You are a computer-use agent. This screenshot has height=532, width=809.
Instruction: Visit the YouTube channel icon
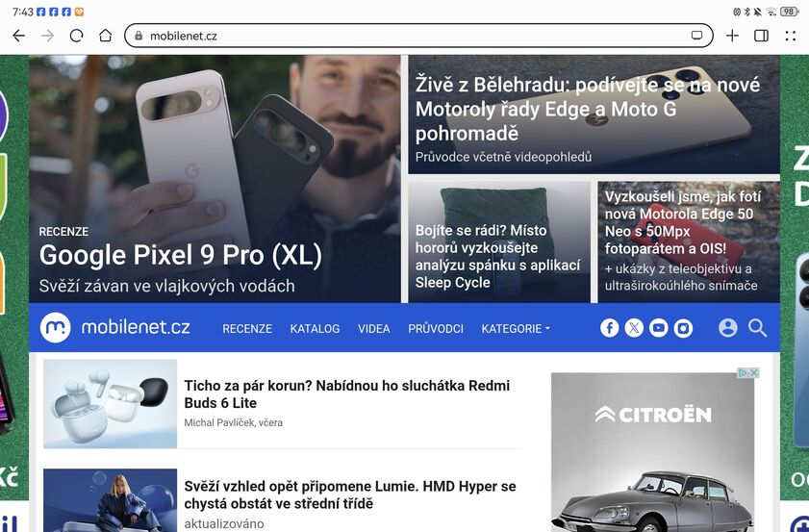click(x=658, y=328)
